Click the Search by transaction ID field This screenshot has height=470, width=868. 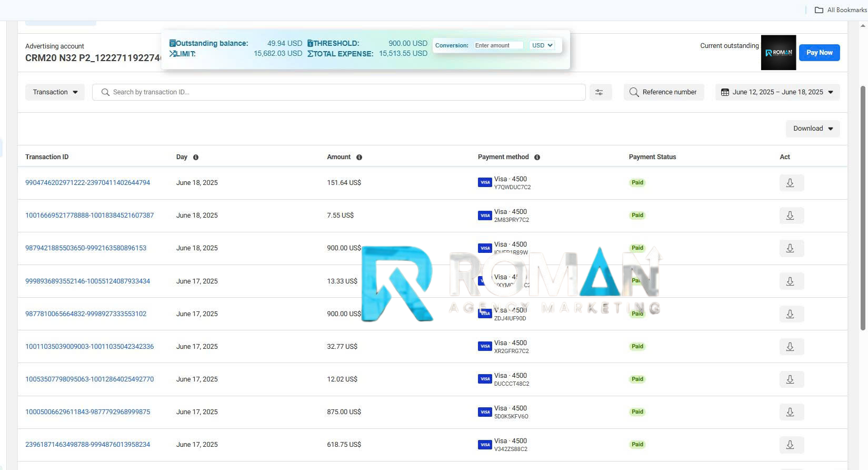click(x=338, y=92)
